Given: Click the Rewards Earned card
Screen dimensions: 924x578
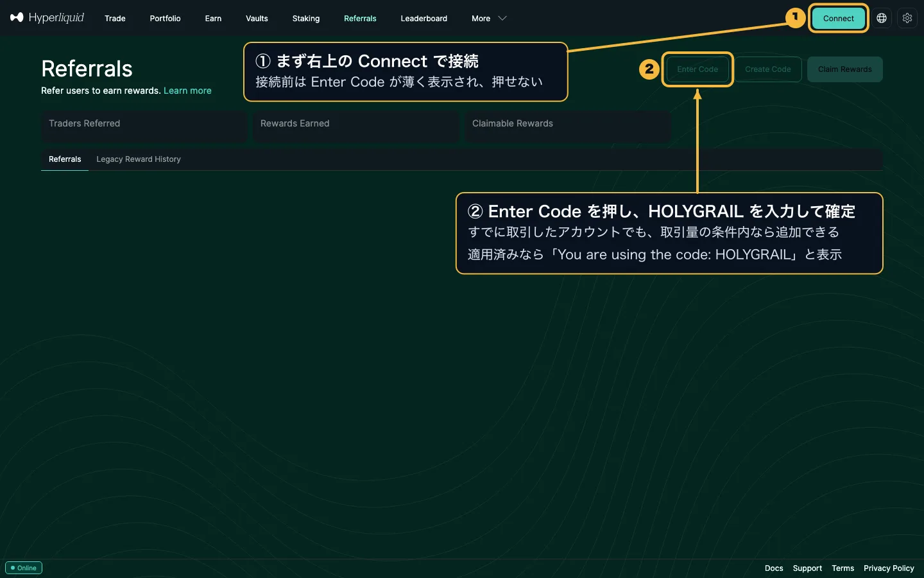Looking at the screenshot, I should coord(355,127).
